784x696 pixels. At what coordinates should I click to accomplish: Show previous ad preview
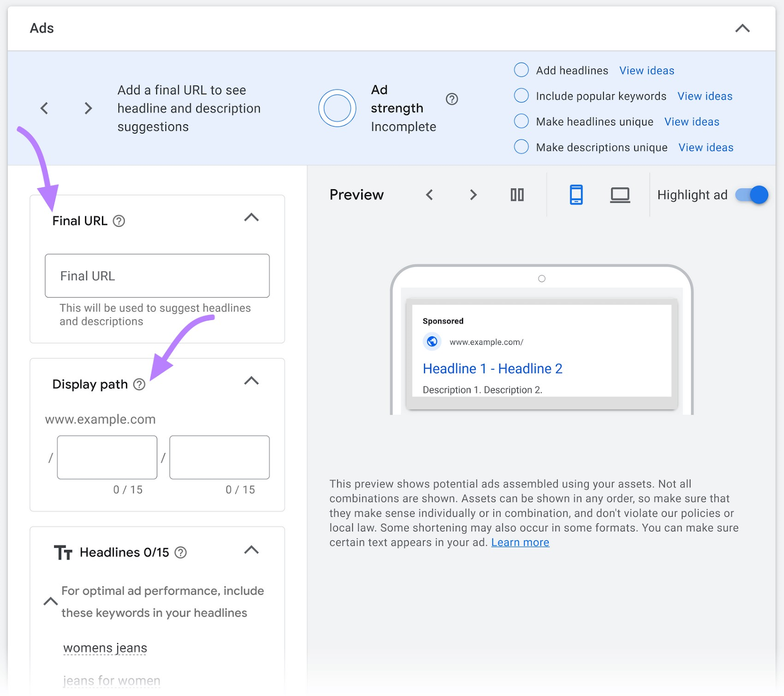429,195
